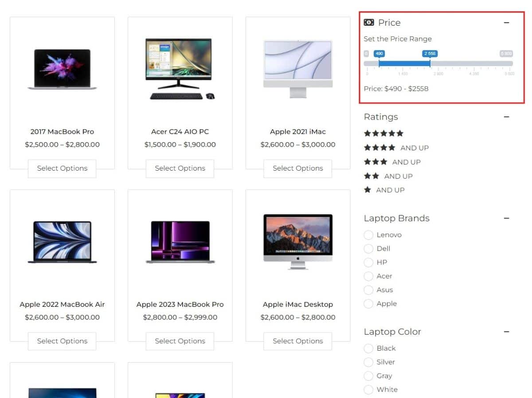Viewport: 532px width, 398px height.
Task: Select the Apple brand radio button
Action: coord(368,304)
